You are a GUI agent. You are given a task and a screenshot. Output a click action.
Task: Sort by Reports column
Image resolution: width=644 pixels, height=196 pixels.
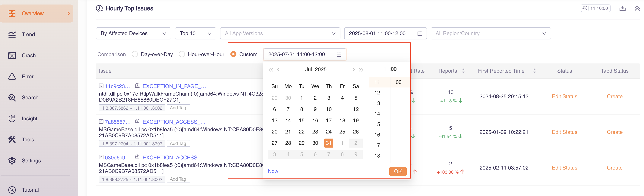463,71
